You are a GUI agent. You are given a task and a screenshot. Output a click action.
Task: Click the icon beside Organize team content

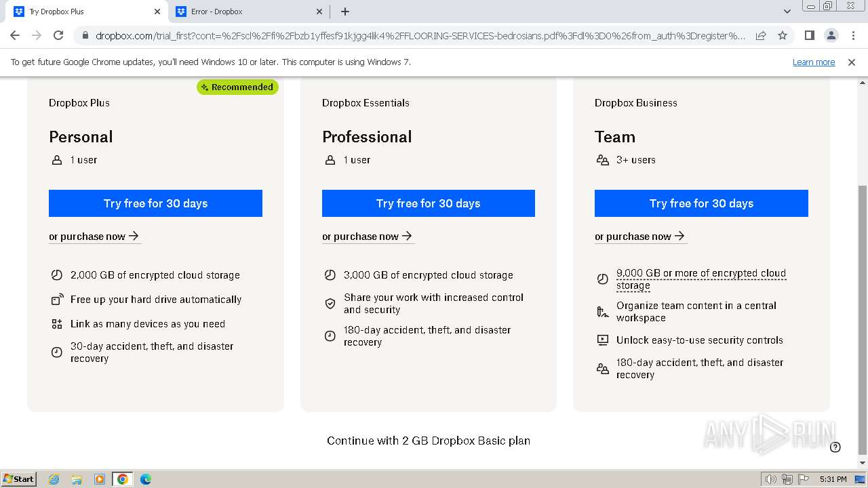602,312
